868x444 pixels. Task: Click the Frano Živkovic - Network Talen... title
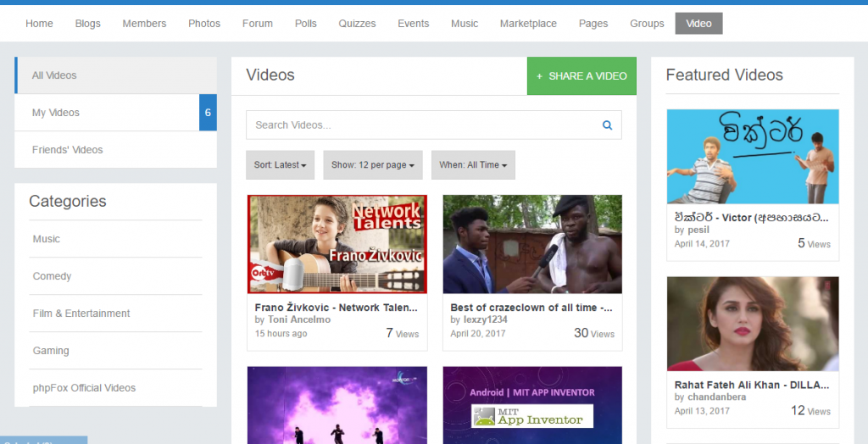click(336, 308)
